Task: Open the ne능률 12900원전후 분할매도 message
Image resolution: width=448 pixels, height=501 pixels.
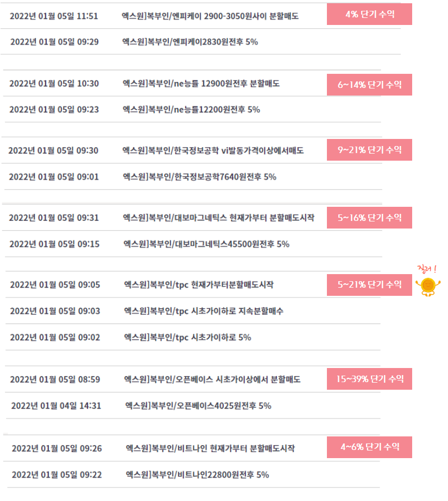Action: tap(201, 84)
